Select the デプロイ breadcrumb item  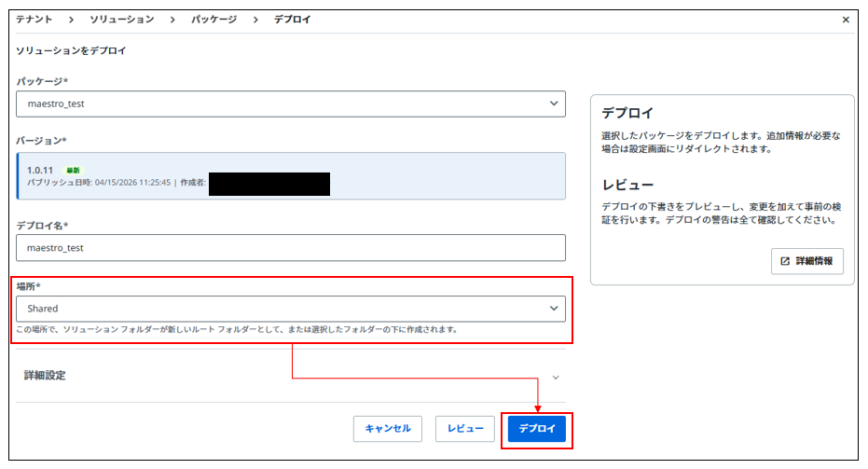(292, 20)
